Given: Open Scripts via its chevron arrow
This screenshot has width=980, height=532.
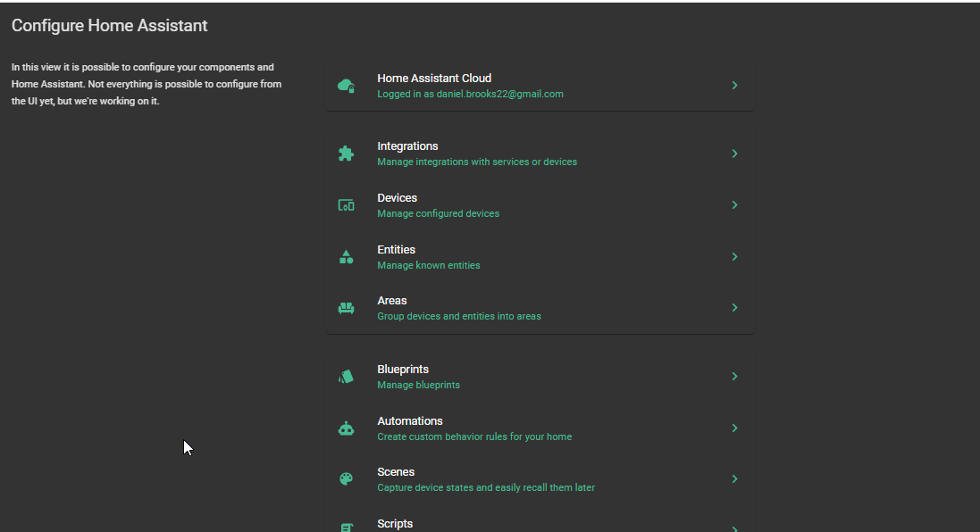Looking at the screenshot, I should [x=735, y=528].
